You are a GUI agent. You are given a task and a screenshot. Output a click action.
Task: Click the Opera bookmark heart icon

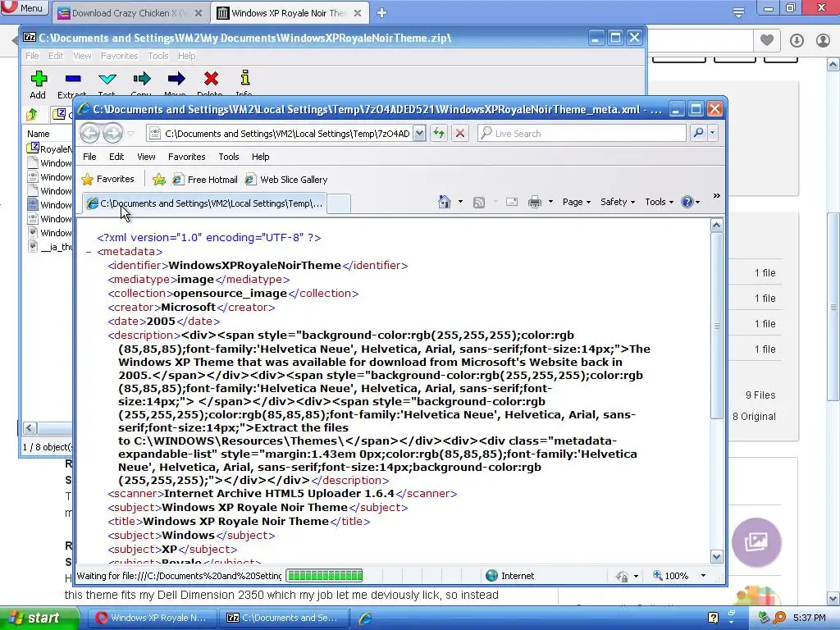(767, 40)
